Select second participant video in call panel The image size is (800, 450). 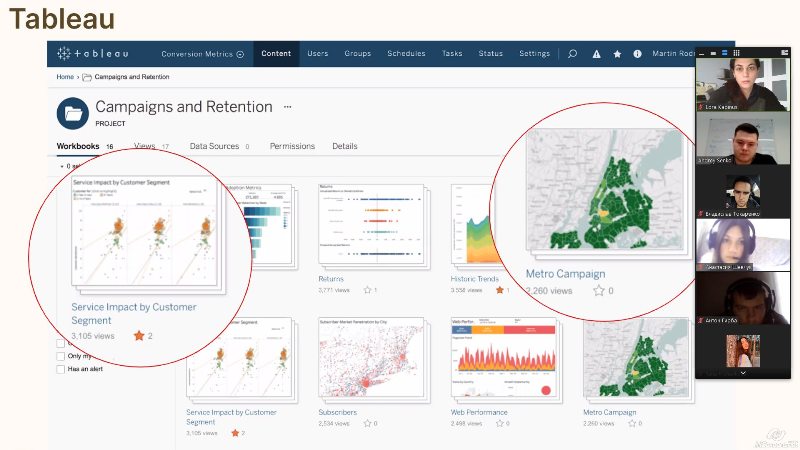743,138
